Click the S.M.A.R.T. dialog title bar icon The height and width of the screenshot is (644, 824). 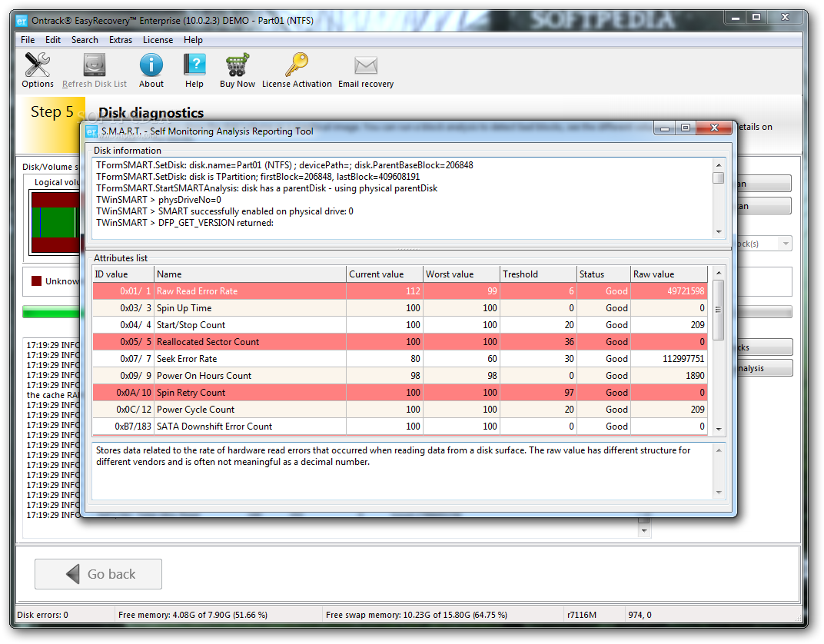click(91, 131)
